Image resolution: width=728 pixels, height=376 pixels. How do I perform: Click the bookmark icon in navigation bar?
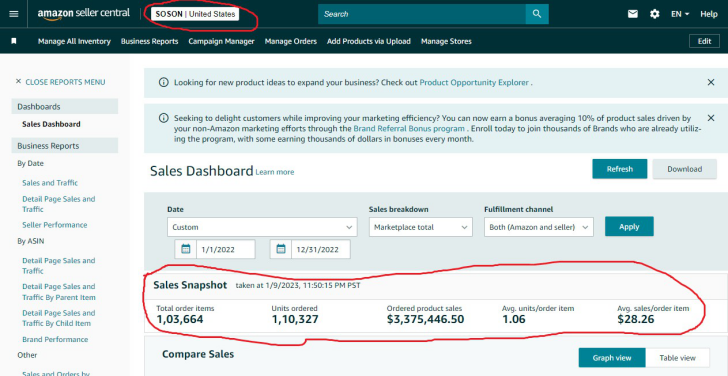pos(14,41)
